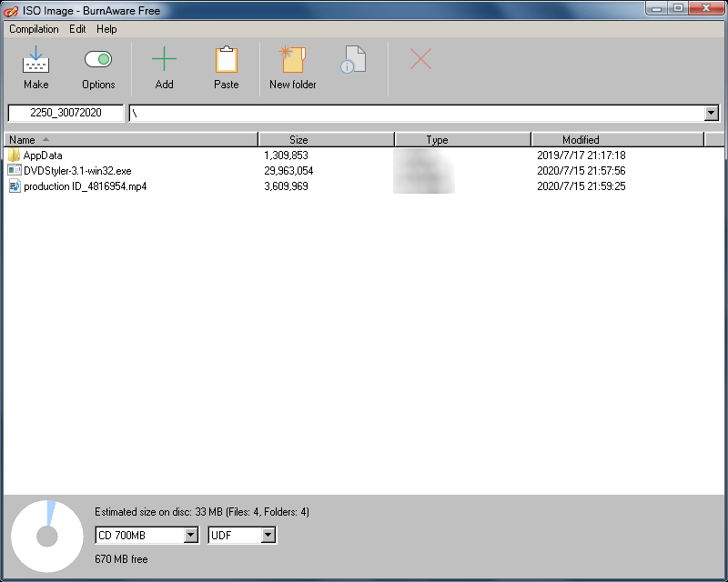Select DVDStyler-3.1-win32.exe file
Image resolution: width=728 pixels, height=582 pixels.
(76, 171)
